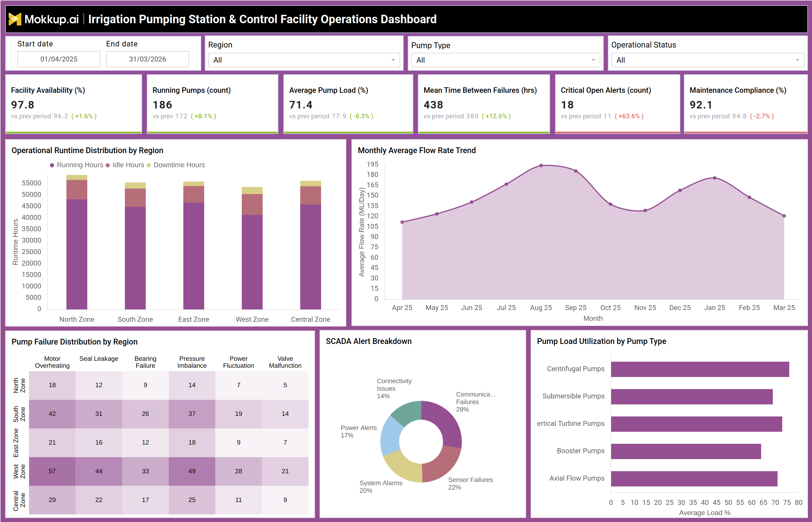Click the Mokkup.ai logo icon
Viewport: 812px width, 522px height.
click(14, 19)
